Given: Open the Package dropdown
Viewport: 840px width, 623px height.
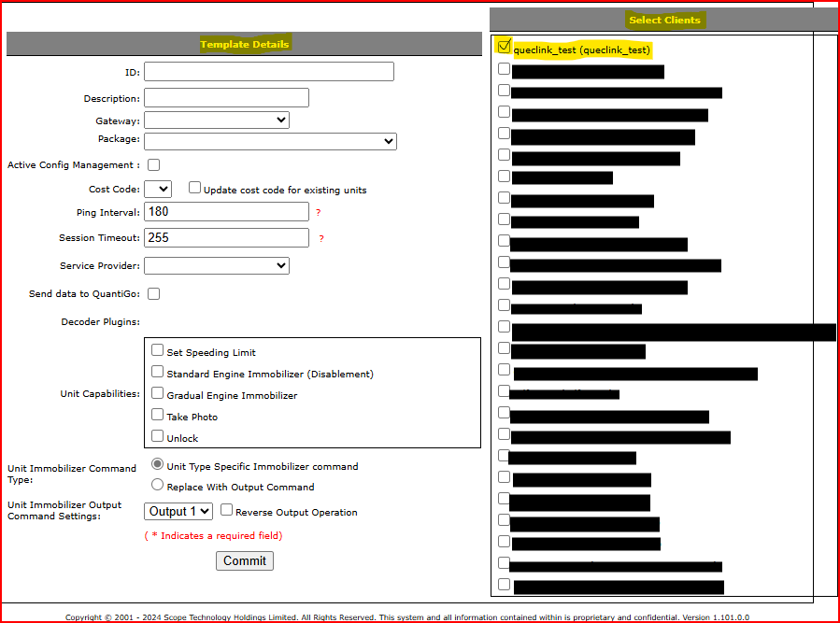Looking at the screenshot, I should click(271, 141).
